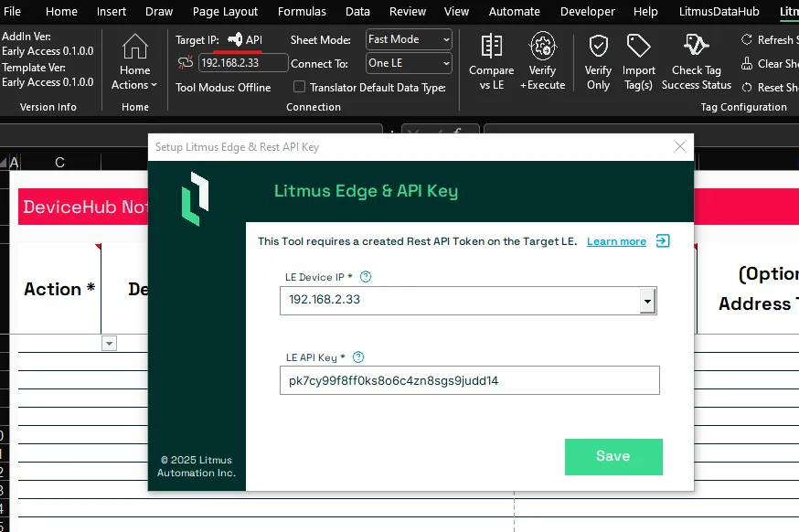Click the help icon beside LE Device IP

click(366, 277)
